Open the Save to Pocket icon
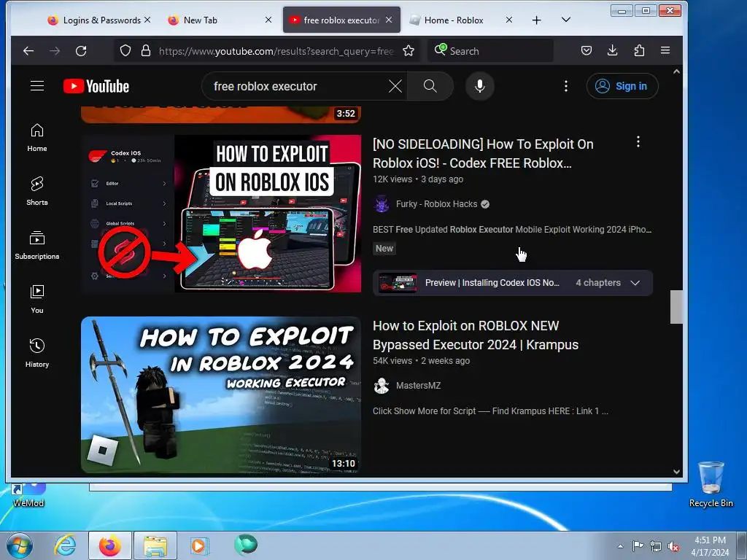The image size is (747, 560). tap(587, 50)
